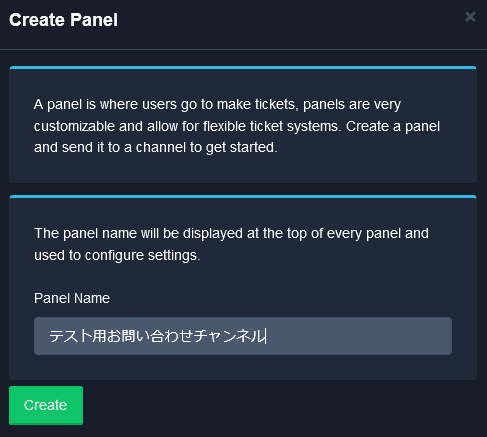
Task: Click the word 'Create' inside the green button
Action: (45, 405)
